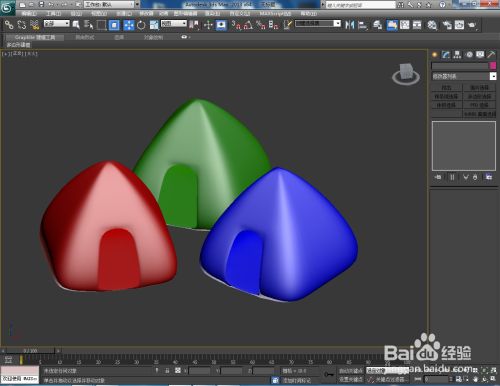The width and height of the screenshot is (500, 386).
Task: Switch to the Graphite 建模工具 ribbon tab
Action: tap(35, 37)
